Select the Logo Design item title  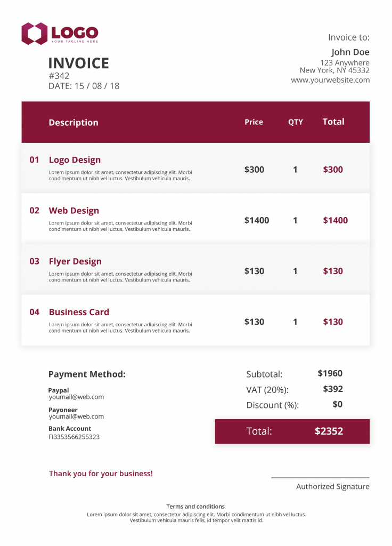[x=75, y=160]
